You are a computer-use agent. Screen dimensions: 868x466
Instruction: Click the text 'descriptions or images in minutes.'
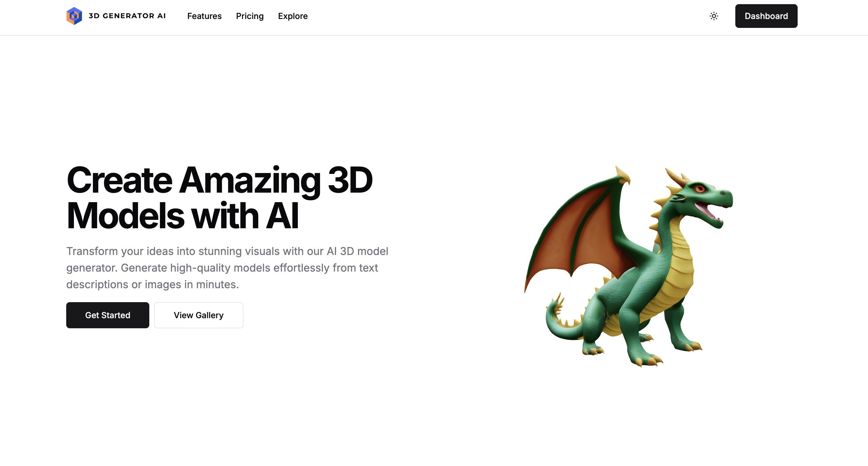[152, 284]
